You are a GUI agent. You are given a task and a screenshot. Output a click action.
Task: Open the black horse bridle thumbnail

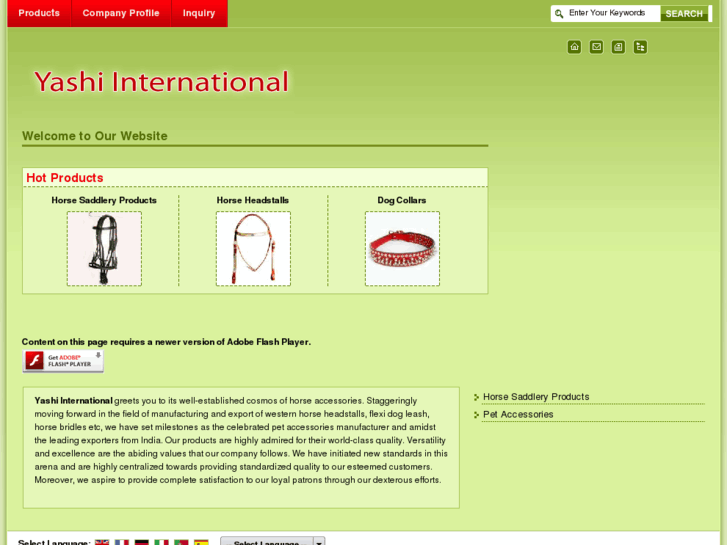click(x=104, y=249)
